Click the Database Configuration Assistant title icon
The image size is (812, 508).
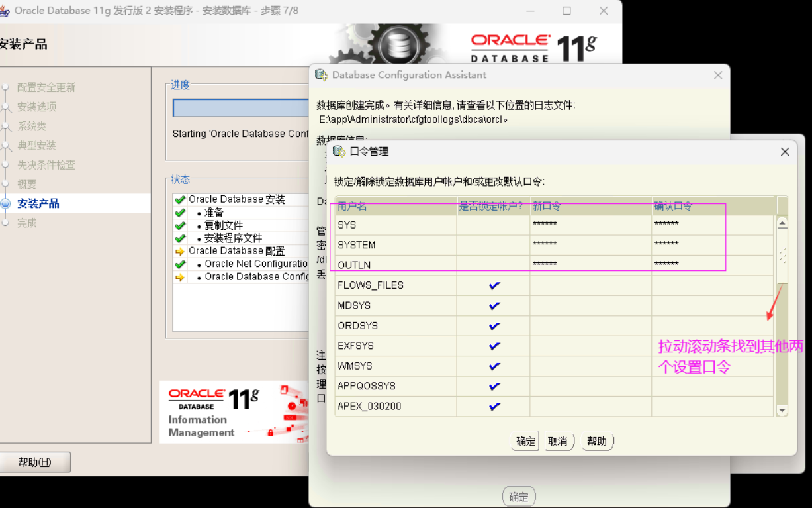pyautogui.click(x=321, y=75)
